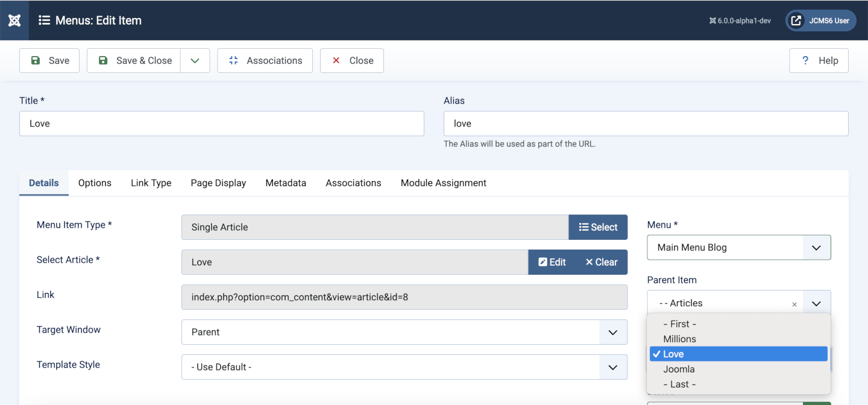This screenshot has height=405, width=868.
Task: Clear the selected article
Action: 602,262
